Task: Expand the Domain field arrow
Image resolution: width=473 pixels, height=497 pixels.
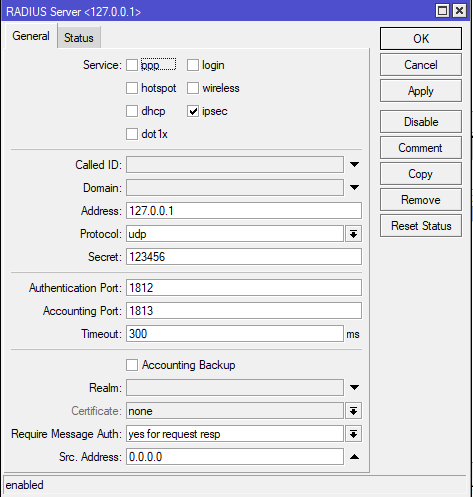Action: [354, 187]
